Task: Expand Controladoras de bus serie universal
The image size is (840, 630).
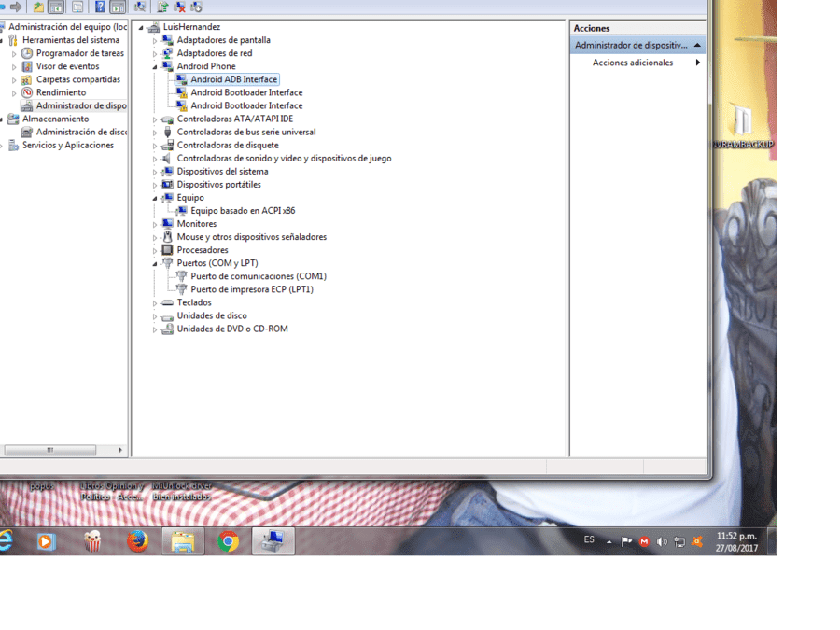Action: click(155, 133)
